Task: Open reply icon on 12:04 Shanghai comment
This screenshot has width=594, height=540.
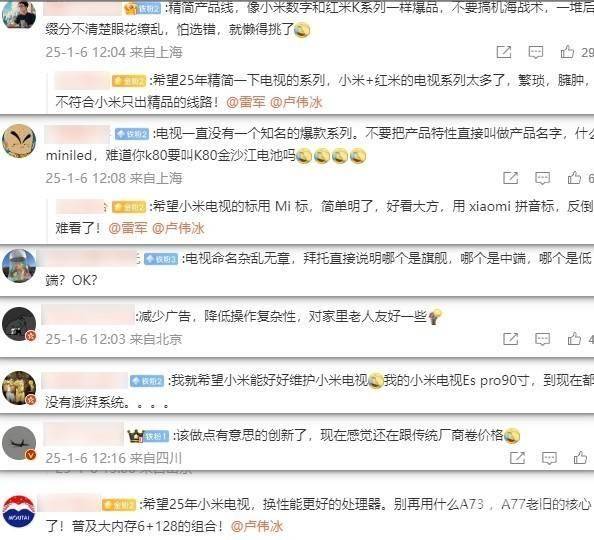Action: click(x=536, y=52)
